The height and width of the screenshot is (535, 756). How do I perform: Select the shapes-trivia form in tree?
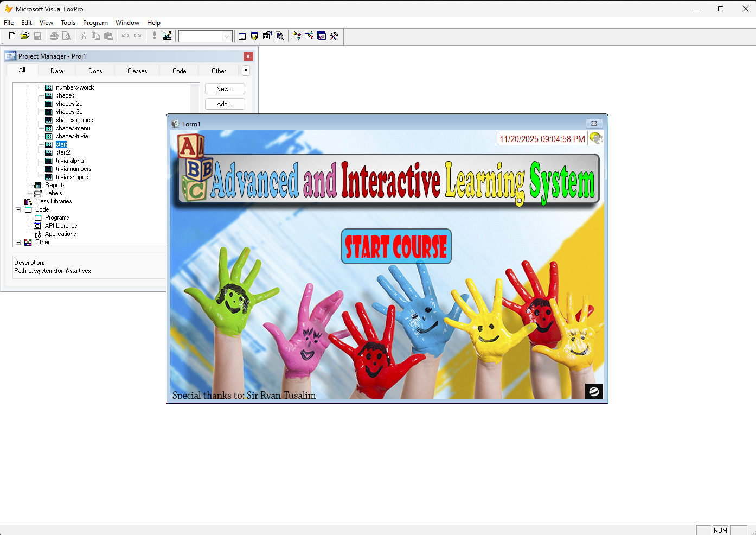point(72,136)
